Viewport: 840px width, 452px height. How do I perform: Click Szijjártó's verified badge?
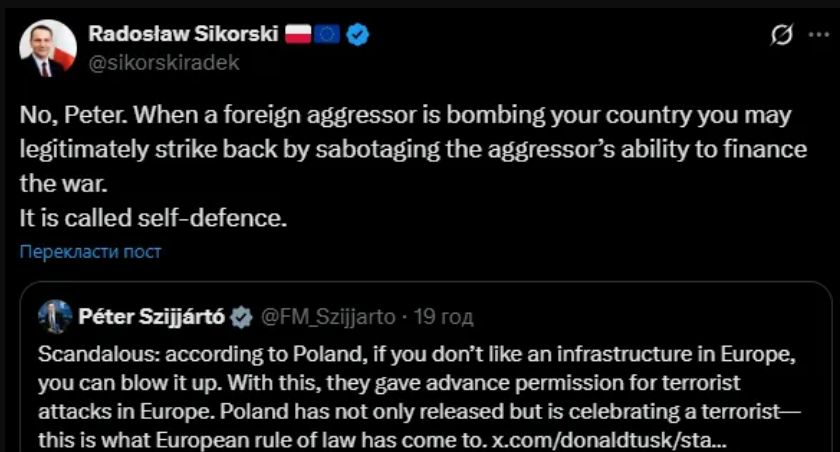click(241, 318)
